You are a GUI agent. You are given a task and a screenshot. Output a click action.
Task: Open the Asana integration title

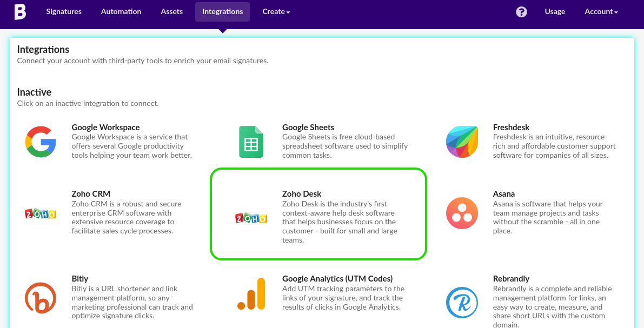tap(503, 194)
